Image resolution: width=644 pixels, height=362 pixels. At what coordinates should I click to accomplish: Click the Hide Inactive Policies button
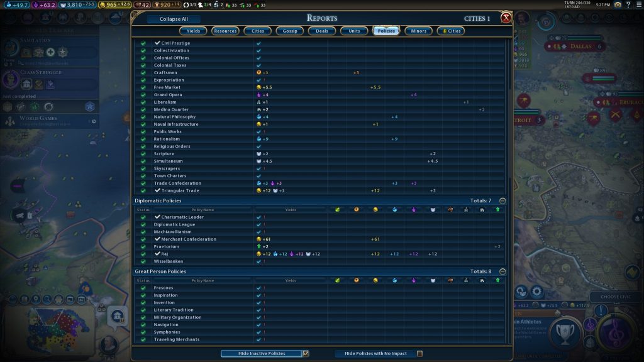pos(262,354)
